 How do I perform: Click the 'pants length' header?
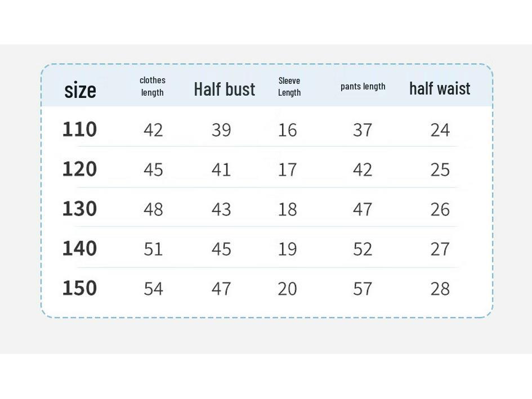click(363, 87)
